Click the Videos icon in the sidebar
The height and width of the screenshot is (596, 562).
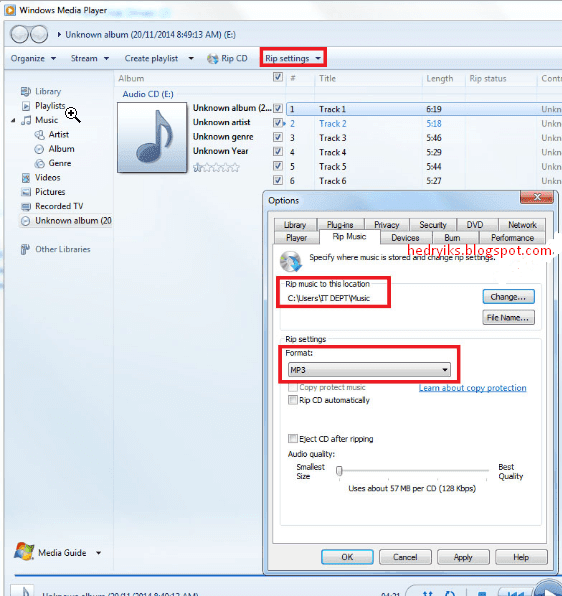(x=26, y=178)
